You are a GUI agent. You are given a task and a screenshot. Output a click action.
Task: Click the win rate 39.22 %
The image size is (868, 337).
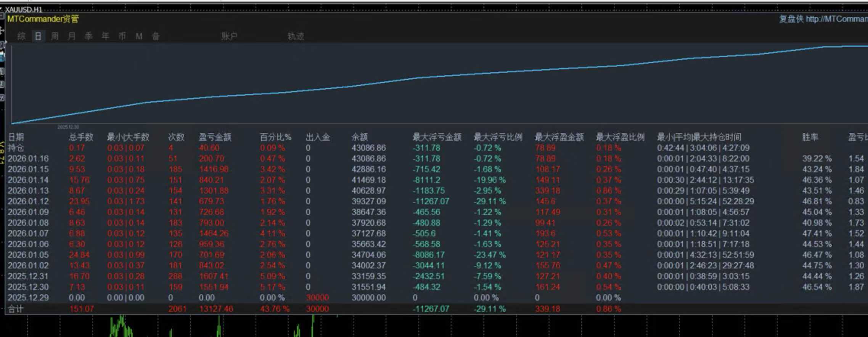[817, 159]
